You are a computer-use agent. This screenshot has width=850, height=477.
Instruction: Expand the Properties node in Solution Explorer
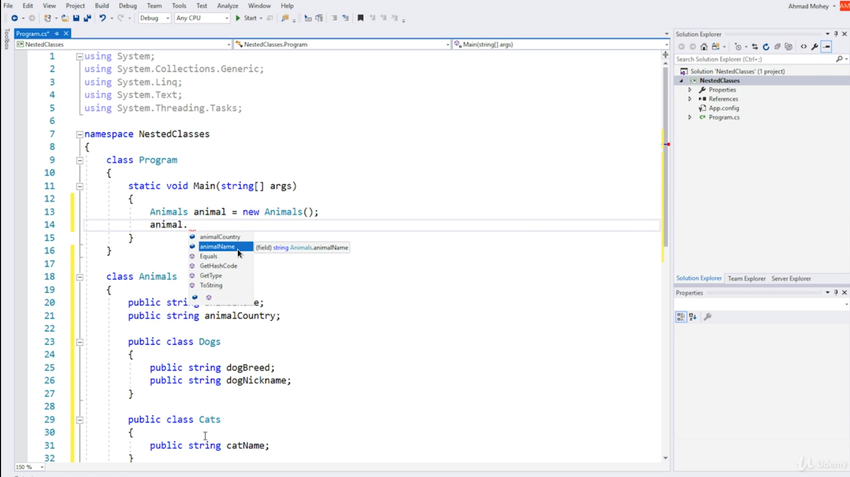(x=690, y=90)
